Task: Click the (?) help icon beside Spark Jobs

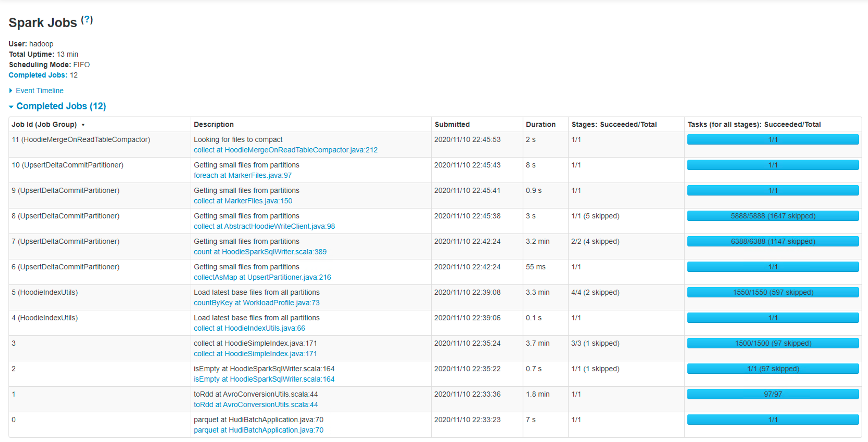Action: point(87,20)
